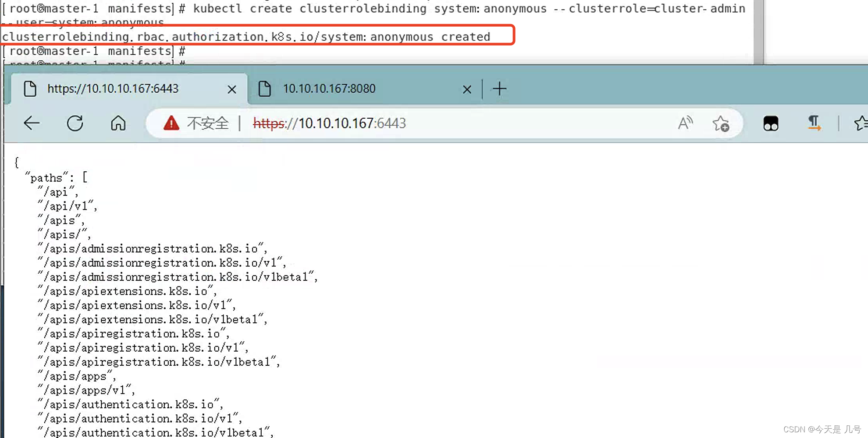Click "/apis/apiextensions.k8s.io/v1" line
Screen dimensions: 868x438
(x=137, y=305)
